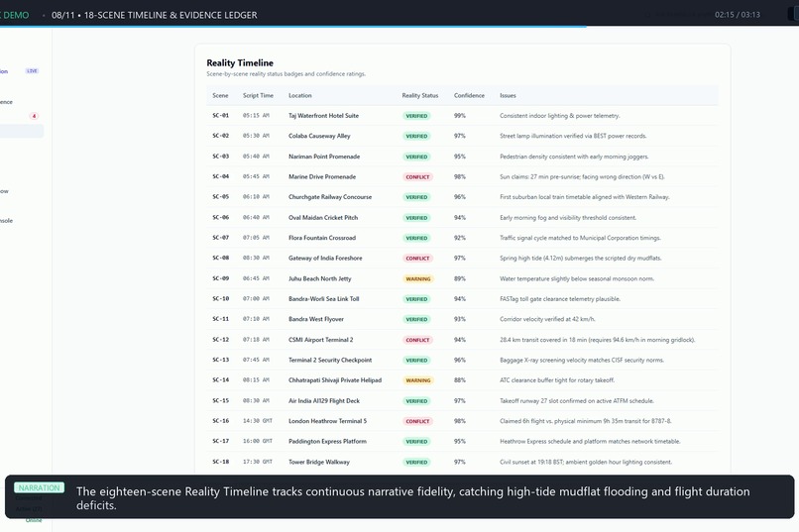This screenshot has height=532, width=799.
Task: Click the Confidence column header
Action: tap(469, 95)
